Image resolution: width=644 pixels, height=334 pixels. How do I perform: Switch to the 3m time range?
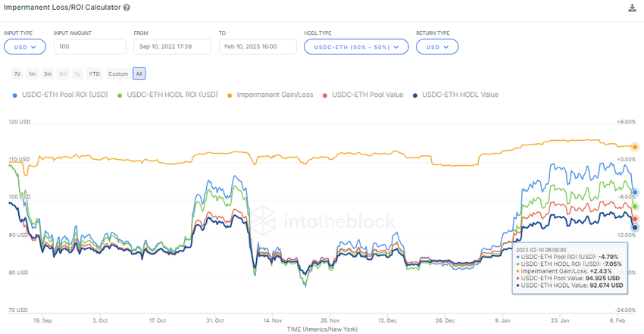(x=48, y=73)
